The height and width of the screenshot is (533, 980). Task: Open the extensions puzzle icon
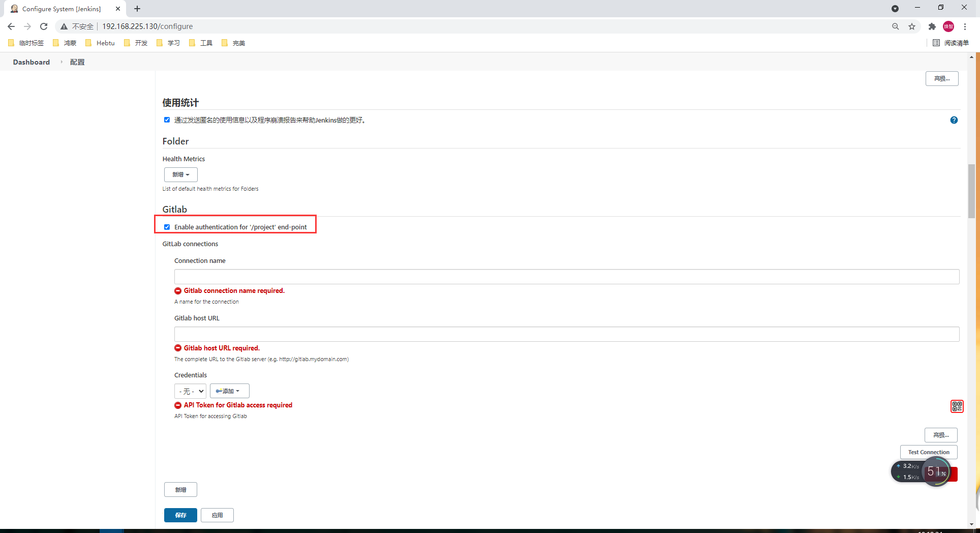click(932, 26)
